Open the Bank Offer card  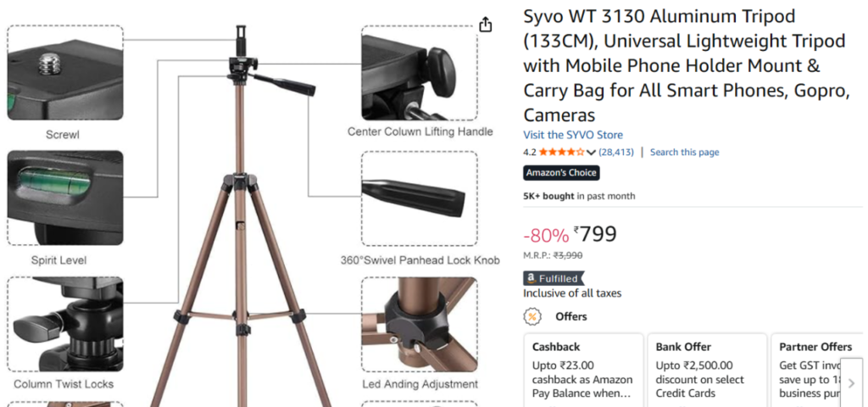pyautogui.click(x=707, y=370)
